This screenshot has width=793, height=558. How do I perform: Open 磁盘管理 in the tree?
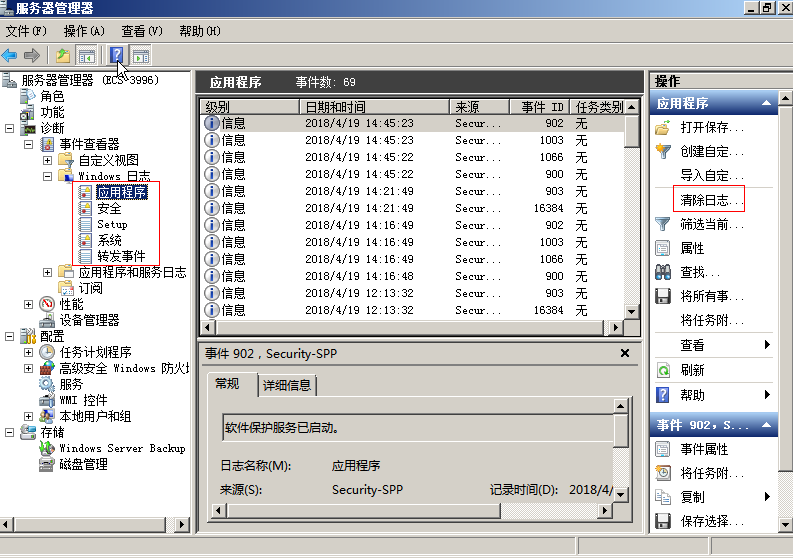pos(83,464)
